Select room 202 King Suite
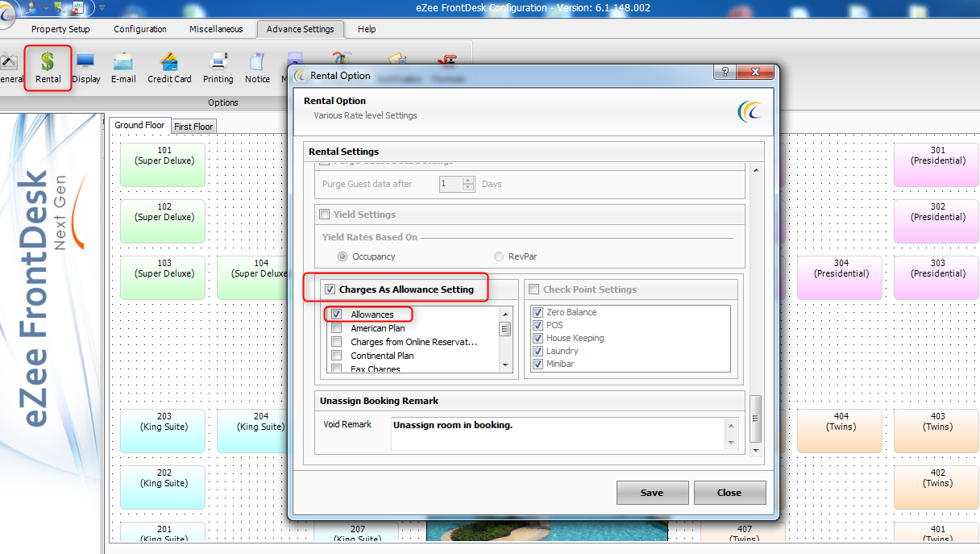This screenshot has height=554, width=980. click(163, 488)
